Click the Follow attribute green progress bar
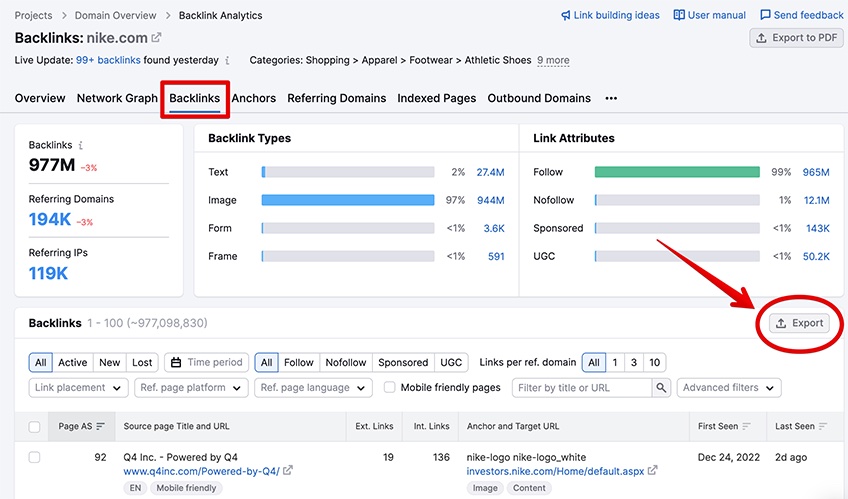 677,172
